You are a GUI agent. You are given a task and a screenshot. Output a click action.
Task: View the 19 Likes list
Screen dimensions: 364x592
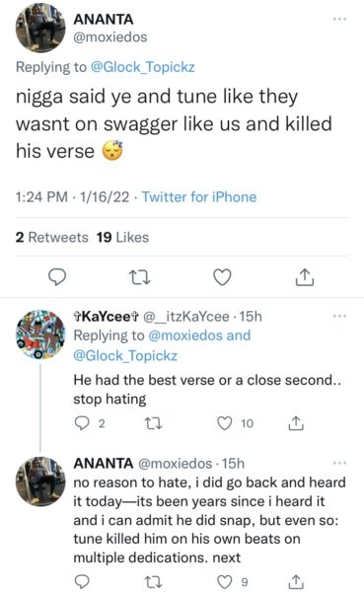coord(122,238)
